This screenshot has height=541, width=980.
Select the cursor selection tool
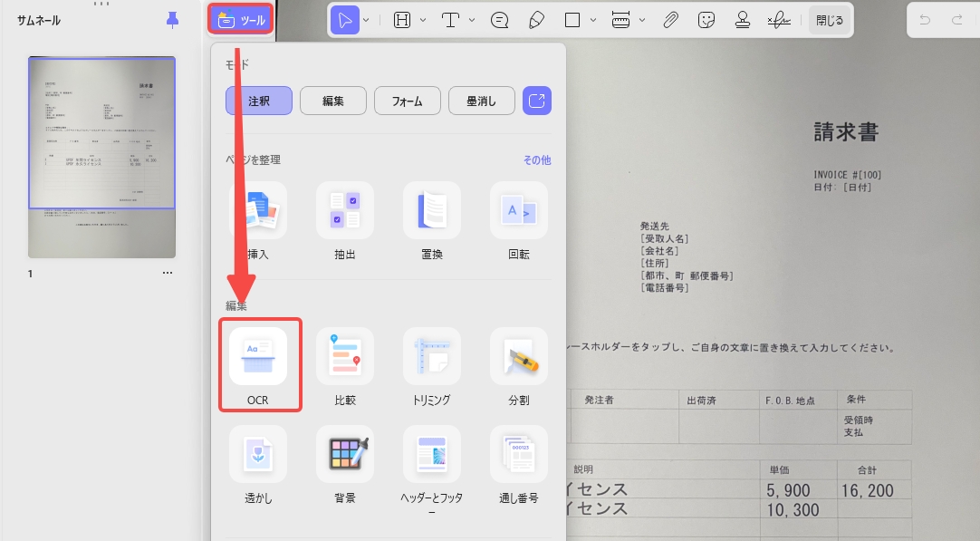(345, 20)
